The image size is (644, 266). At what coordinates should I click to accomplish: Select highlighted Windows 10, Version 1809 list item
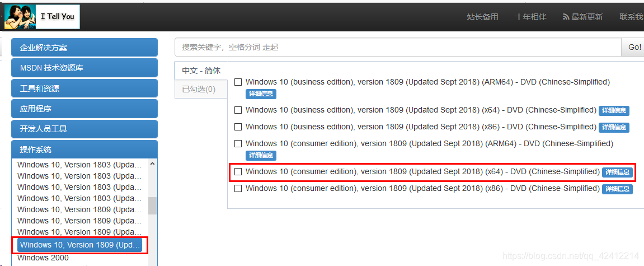click(x=79, y=245)
